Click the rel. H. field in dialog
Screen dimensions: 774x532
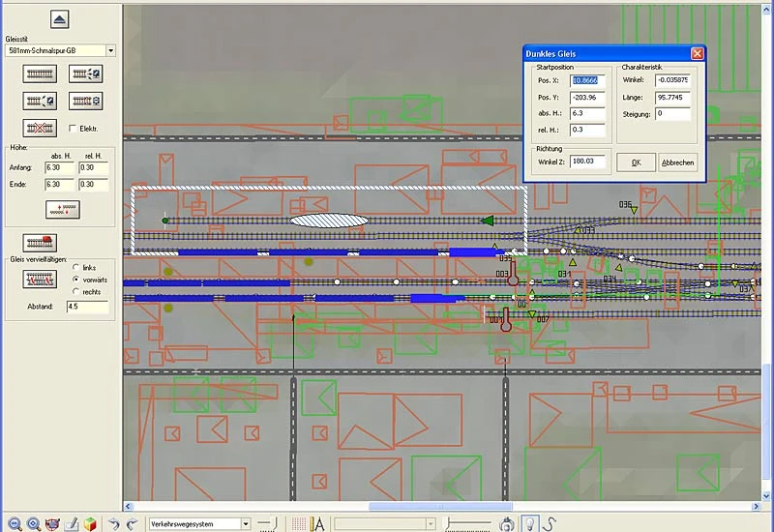pyautogui.click(x=587, y=130)
